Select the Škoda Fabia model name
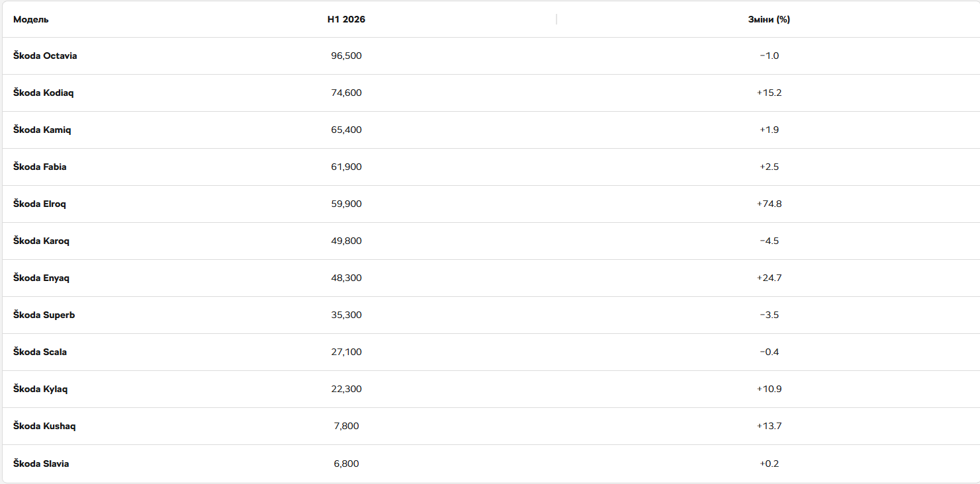Viewport: 980px width, 484px height. [x=40, y=167]
